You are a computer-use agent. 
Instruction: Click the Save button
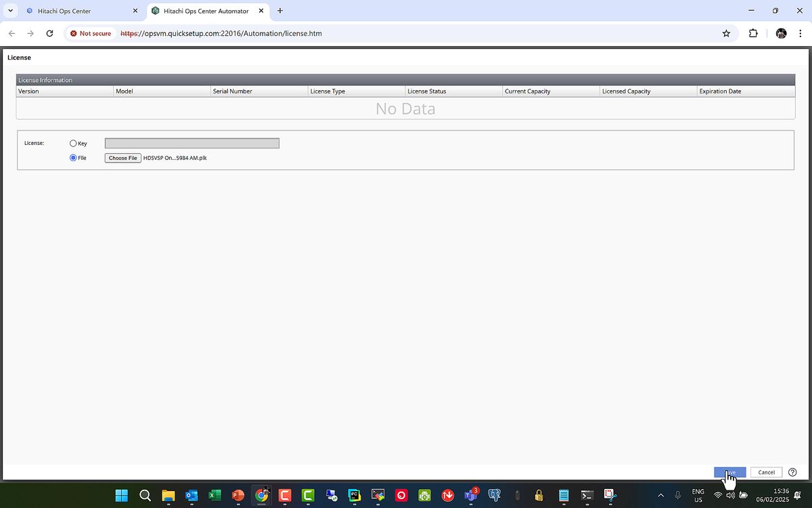tap(729, 472)
